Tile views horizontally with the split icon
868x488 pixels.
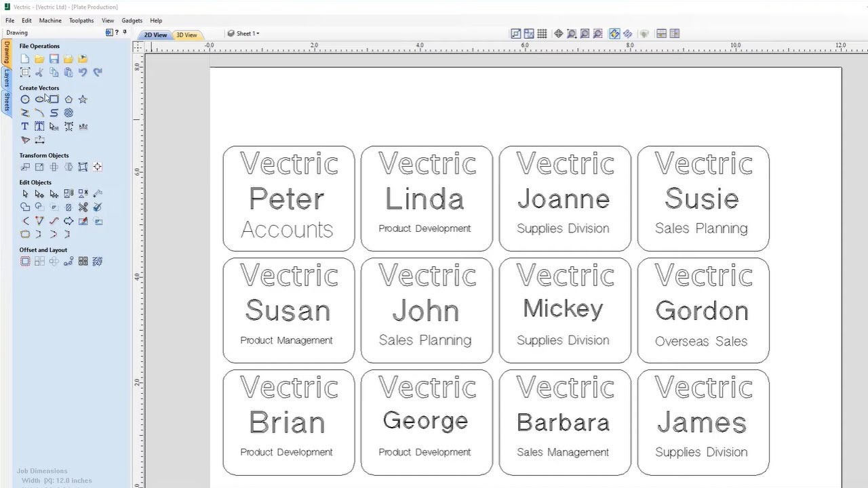coord(661,34)
